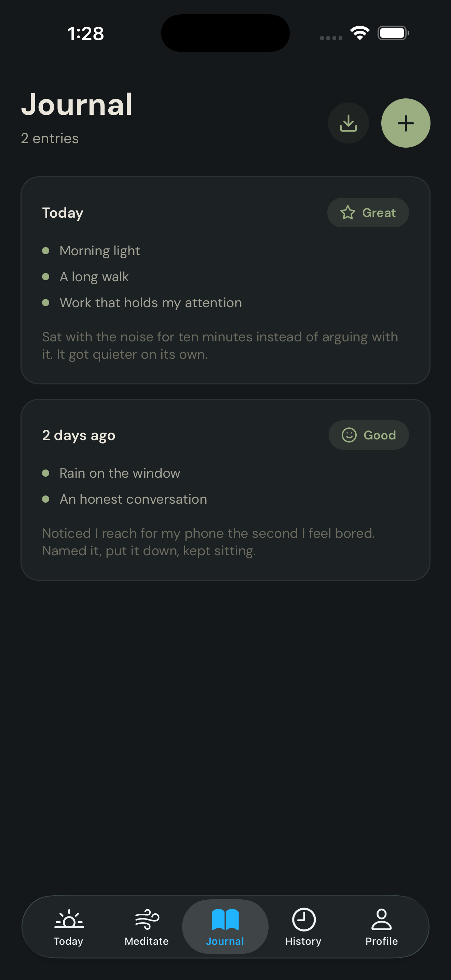Add a new journal entry
451x980 pixels.
(x=406, y=123)
